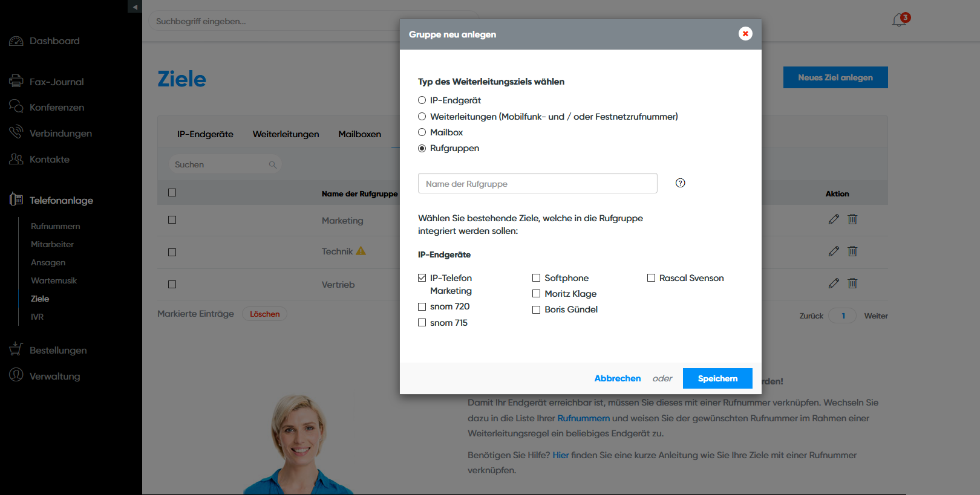Select the Mailbox radio option
Image resolution: width=980 pixels, height=495 pixels.
(422, 132)
